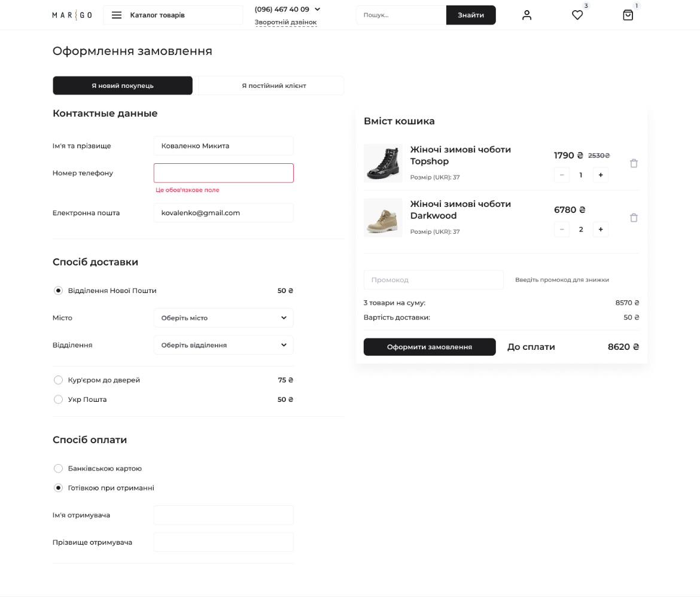Screen dimensions: 700x598
Task: Switch to Я постійний клієнт tab
Action: pos(273,86)
